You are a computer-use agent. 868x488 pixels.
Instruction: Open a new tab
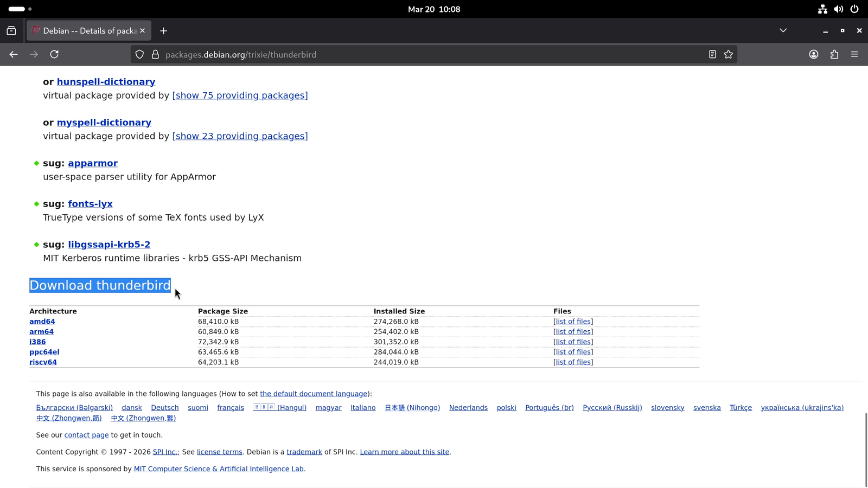click(x=163, y=31)
